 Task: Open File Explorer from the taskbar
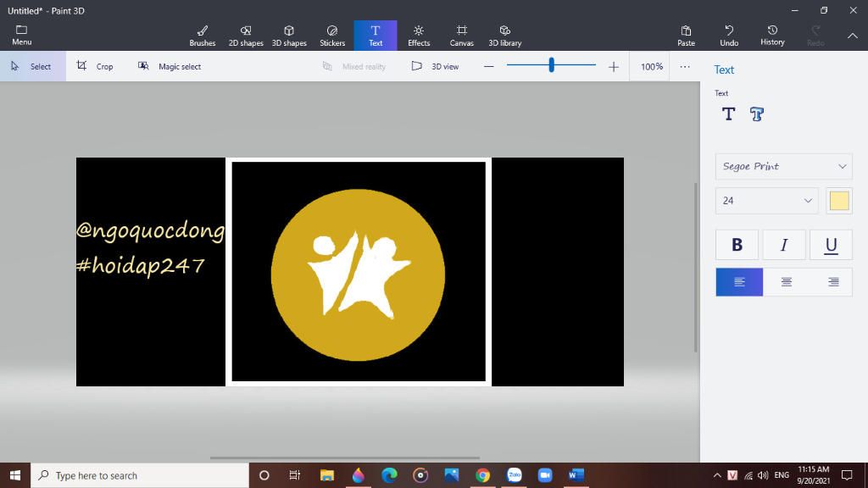coord(327,475)
